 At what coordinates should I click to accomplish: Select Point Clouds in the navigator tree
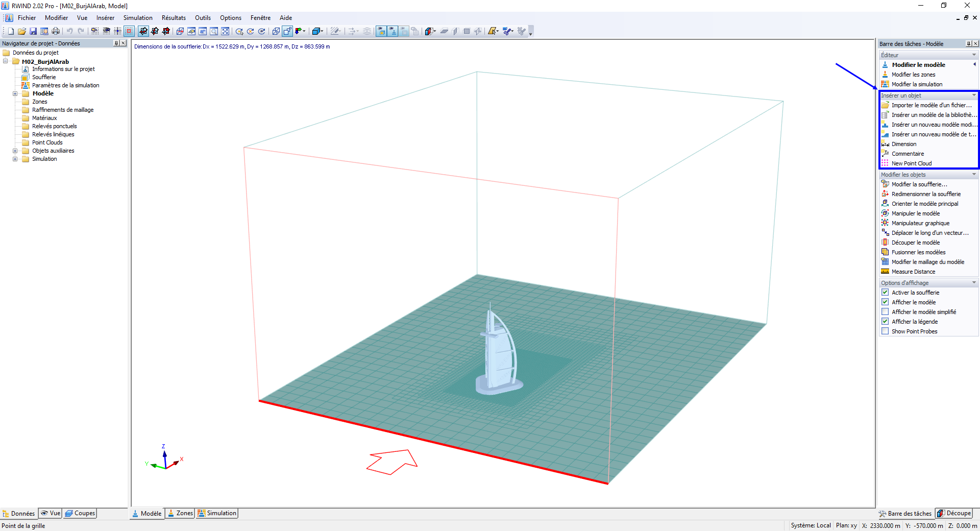47,142
